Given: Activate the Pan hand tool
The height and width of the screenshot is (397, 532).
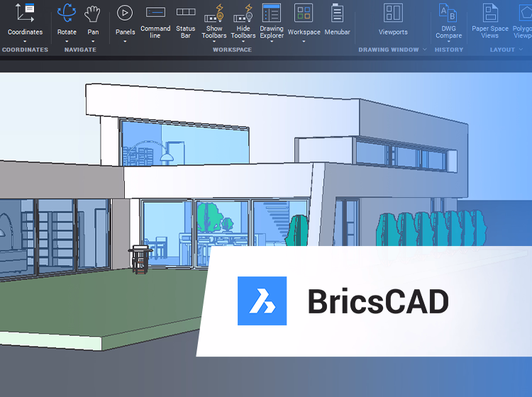Looking at the screenshot, I should [x=93, y=13].
